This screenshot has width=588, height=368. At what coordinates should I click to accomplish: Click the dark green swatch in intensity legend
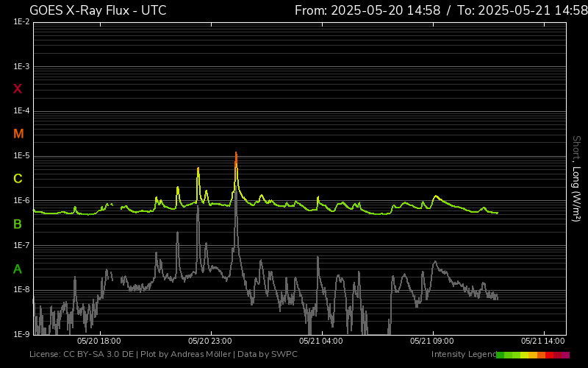(x=500, y=355)
